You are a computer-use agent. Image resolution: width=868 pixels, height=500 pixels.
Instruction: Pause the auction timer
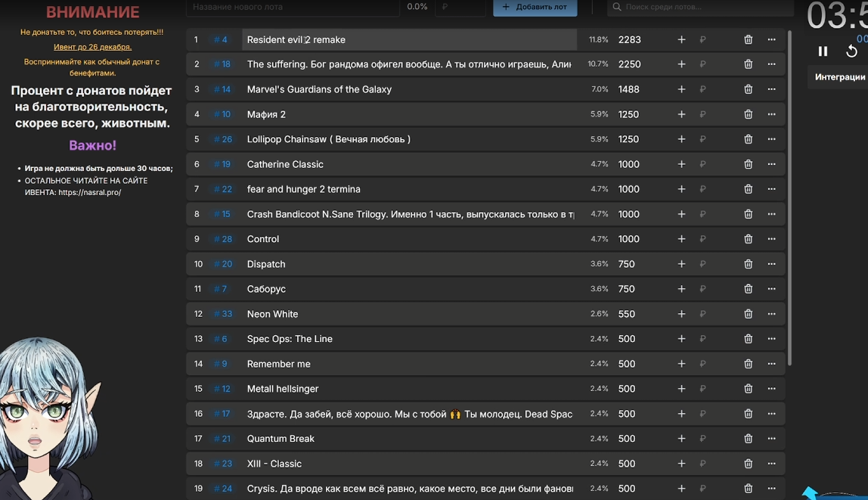pyautogui.click(x=823, y=51)
